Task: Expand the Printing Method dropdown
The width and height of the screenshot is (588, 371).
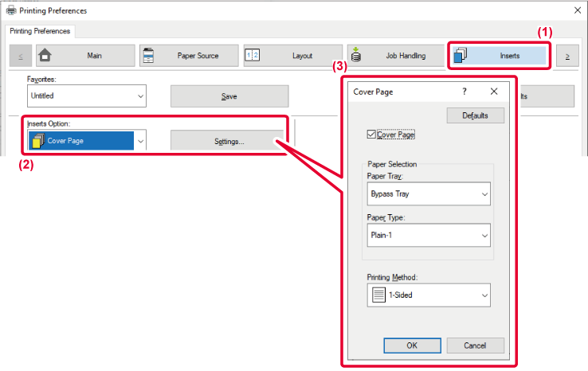Action: pyautogui.click(x=427, y=295)
